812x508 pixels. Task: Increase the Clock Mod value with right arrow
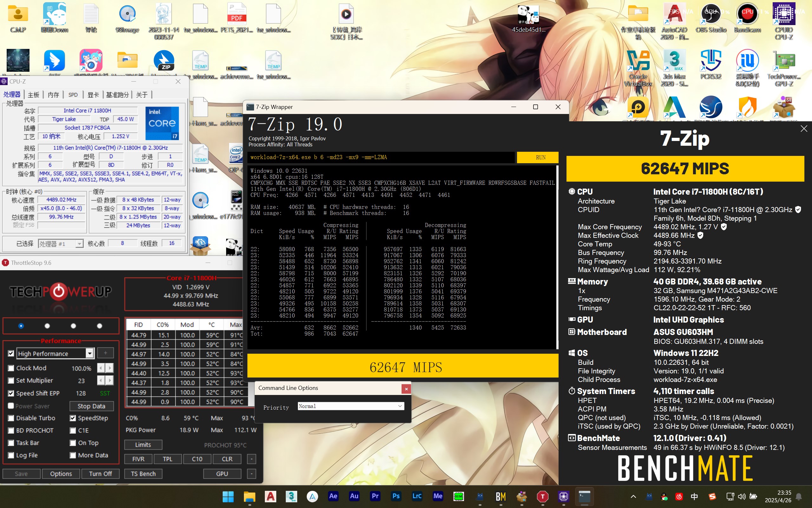[x=110, y=368]
